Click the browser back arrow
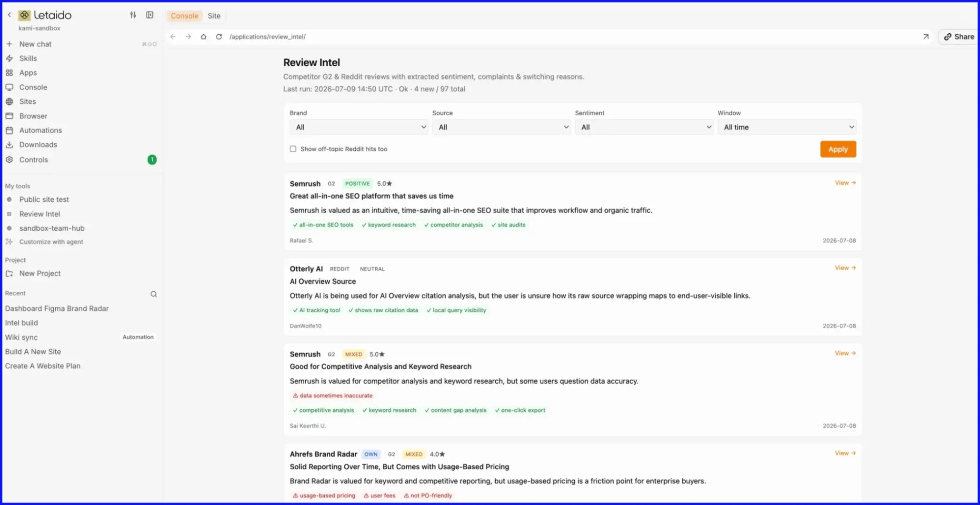The width and height of the screenshot is (980, 505). coord(173,37)
